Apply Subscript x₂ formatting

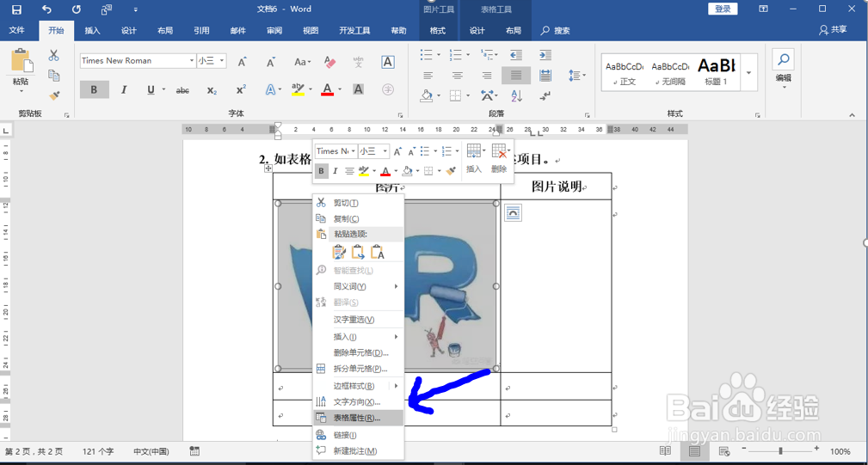pyautogui.click(x=212, y=90)
